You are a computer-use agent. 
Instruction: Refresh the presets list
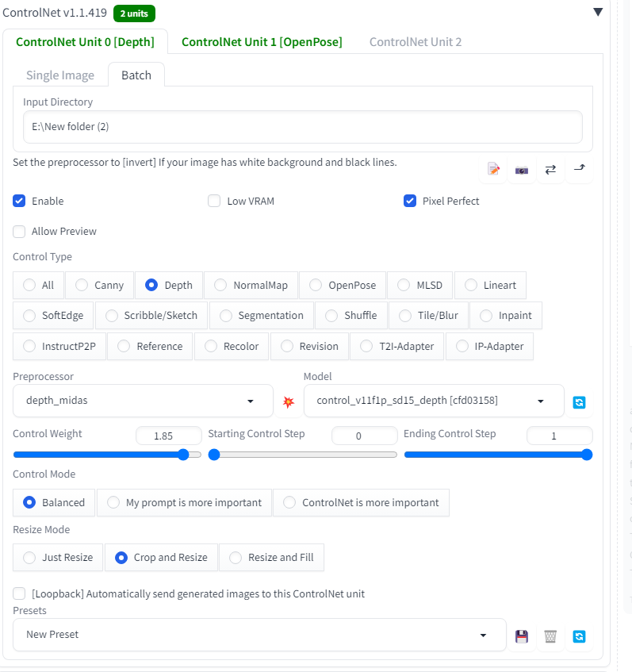click(580, 636)
